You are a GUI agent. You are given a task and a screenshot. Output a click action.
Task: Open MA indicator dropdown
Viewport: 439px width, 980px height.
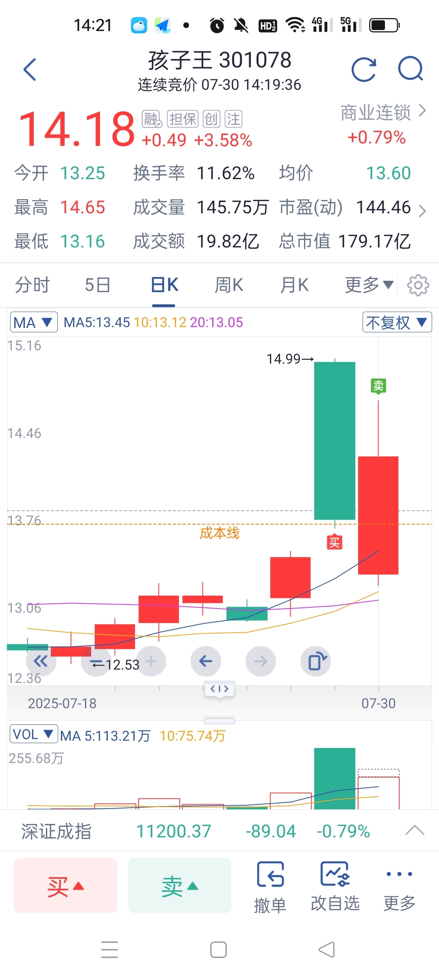click(x=34, y=322)
